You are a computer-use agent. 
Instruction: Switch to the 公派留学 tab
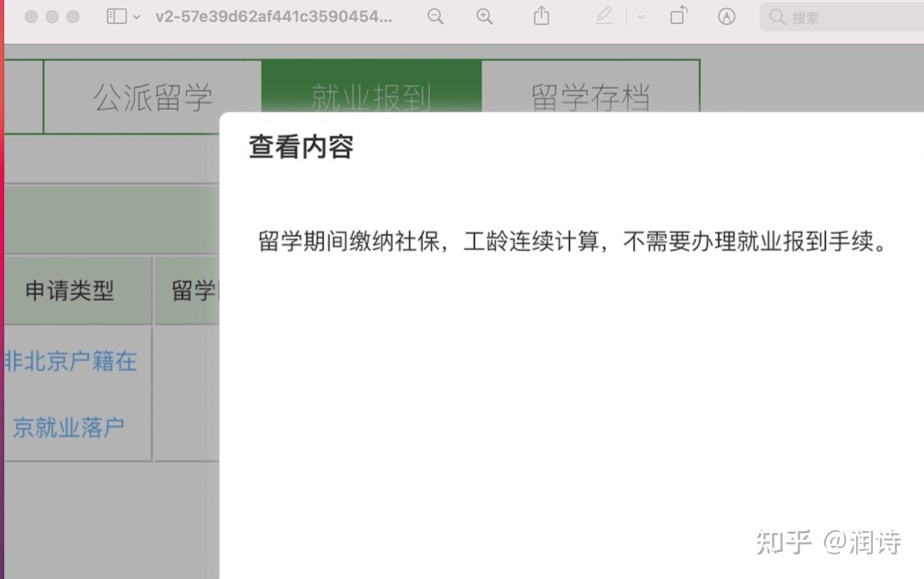pos(153,97)
